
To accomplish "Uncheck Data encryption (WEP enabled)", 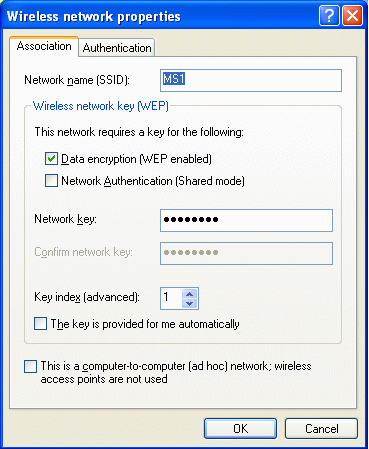I will 51,159.
